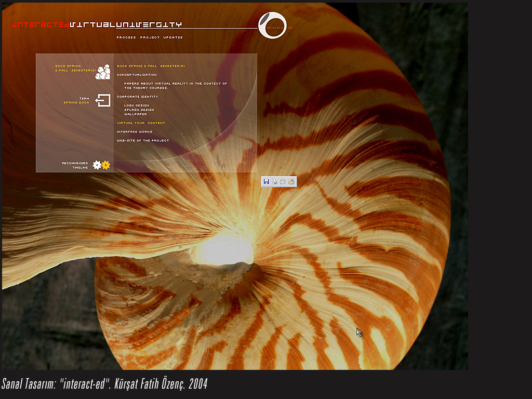
Task: Open the Process menu item
Action: (126, 37)
